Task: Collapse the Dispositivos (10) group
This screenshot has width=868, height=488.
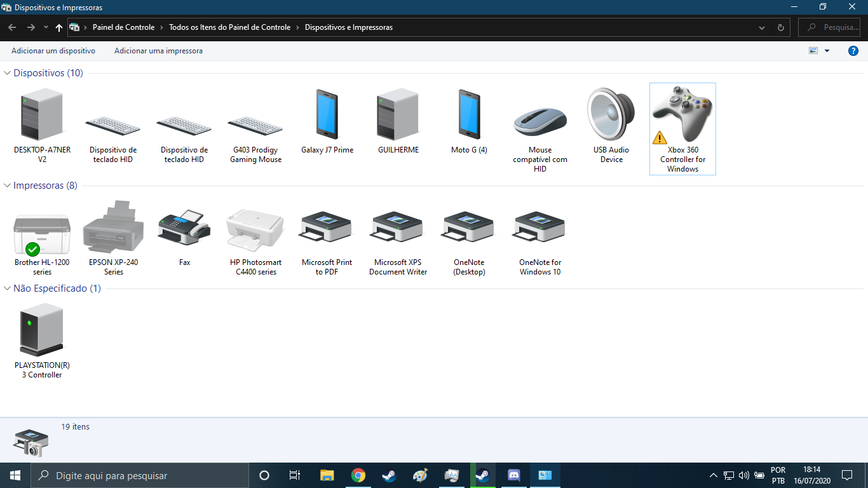Action: (8, 73)
